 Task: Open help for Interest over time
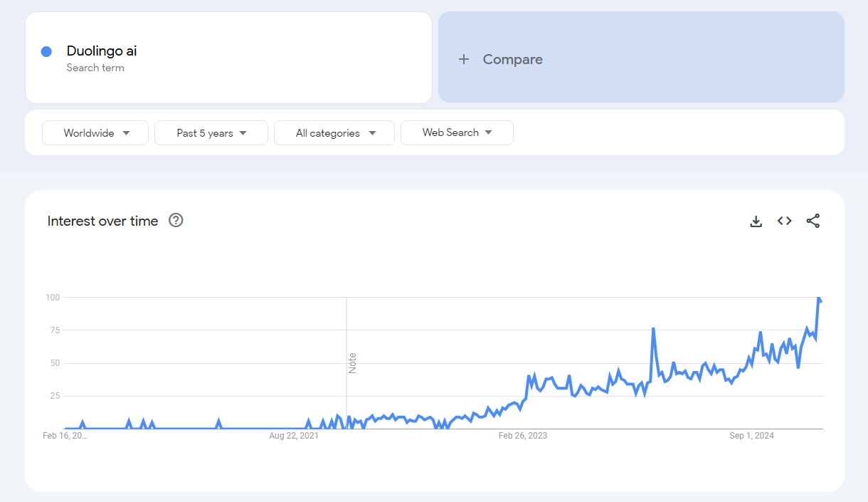[x=176, y=220]
